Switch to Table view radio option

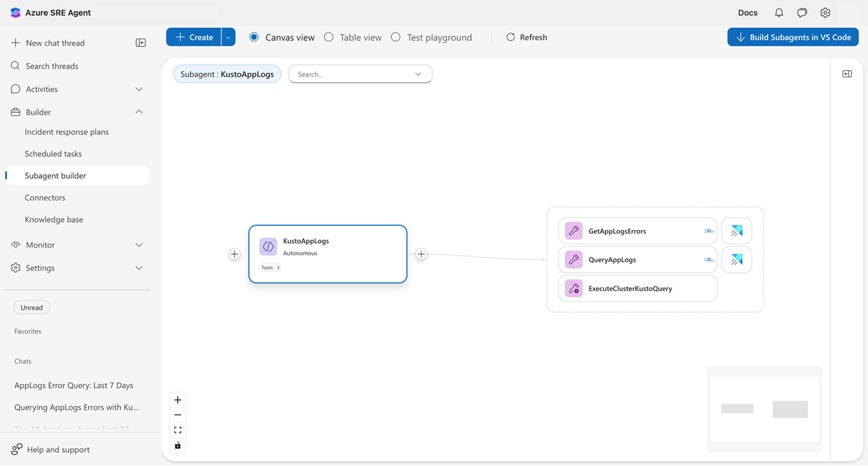pos(329,37)
